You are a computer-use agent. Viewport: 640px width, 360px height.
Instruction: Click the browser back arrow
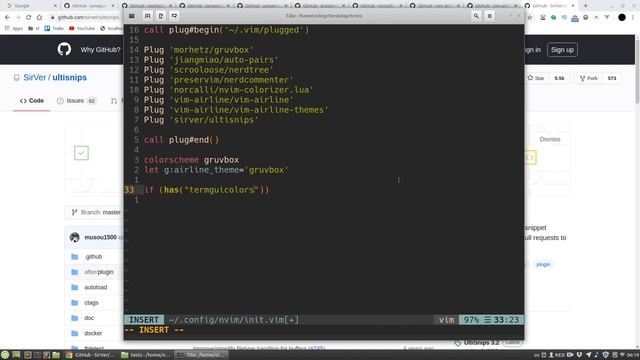click(x=7, y=18)
